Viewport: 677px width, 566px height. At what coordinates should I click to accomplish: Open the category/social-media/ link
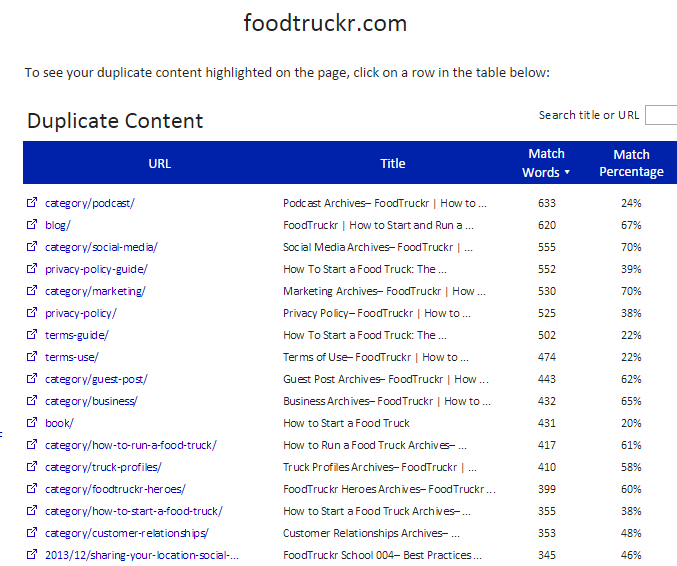pyautogui.click(x=101, y=247)
